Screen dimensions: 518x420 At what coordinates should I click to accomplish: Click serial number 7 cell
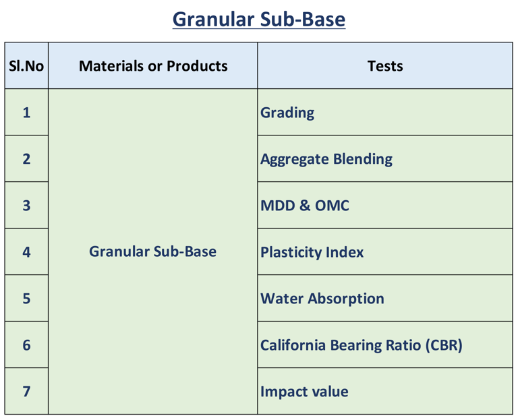pos(26,392)
